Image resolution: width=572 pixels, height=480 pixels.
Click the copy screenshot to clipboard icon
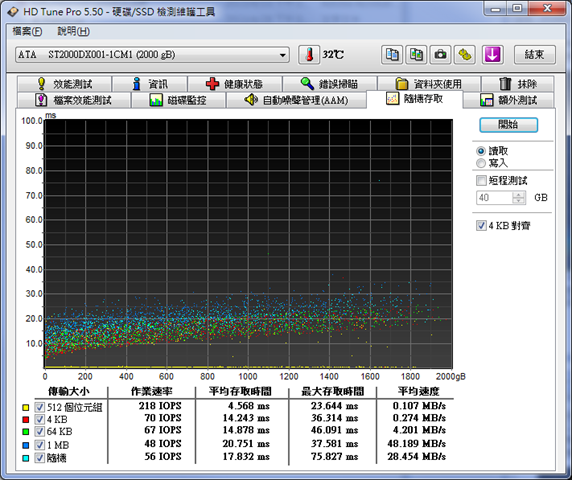(416, 55)
